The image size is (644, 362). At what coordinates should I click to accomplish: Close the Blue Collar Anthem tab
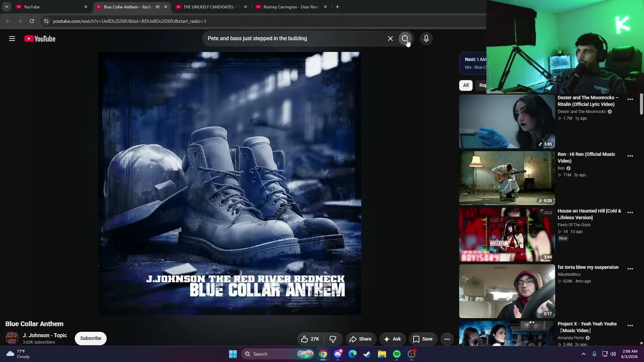tap(166, 7)
